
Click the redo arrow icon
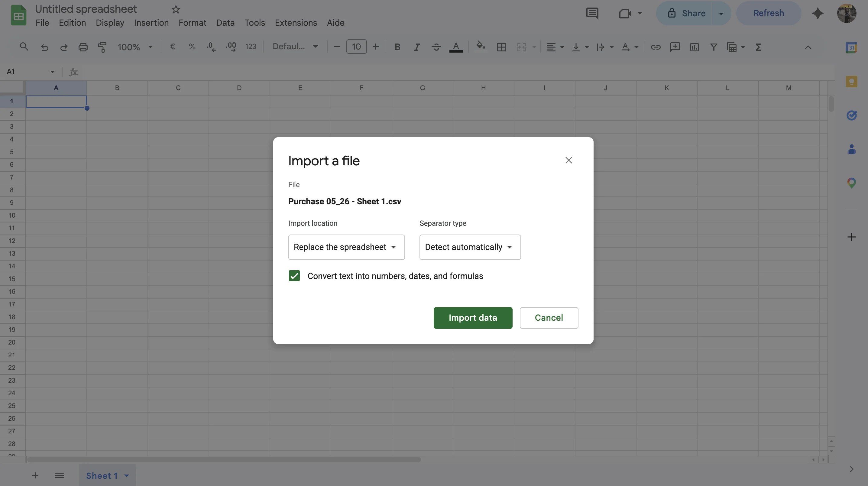[64, 47]
